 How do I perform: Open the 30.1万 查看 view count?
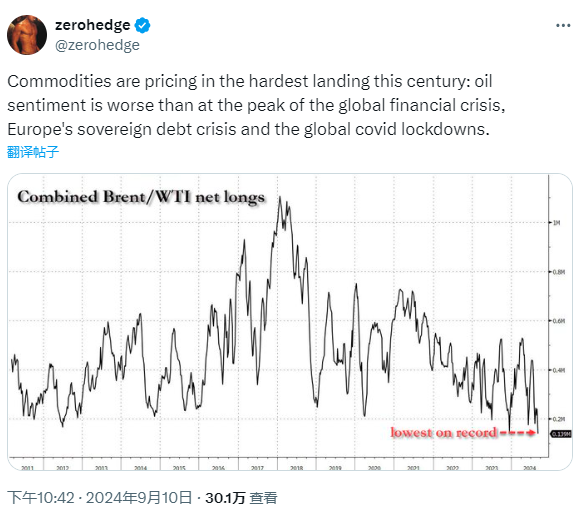[241, 498]
